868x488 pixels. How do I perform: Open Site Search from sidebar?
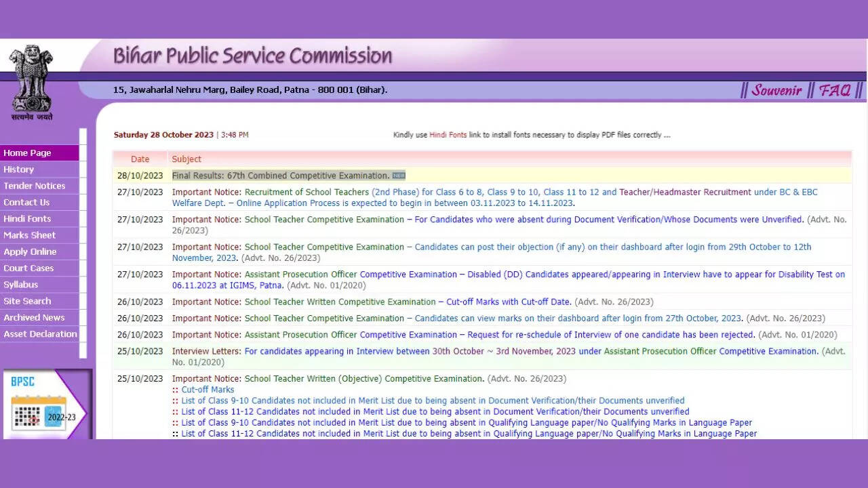point(27,301)
